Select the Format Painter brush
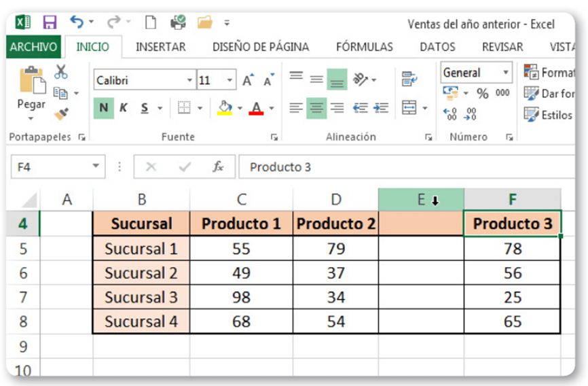 click(x=61, y=113)
